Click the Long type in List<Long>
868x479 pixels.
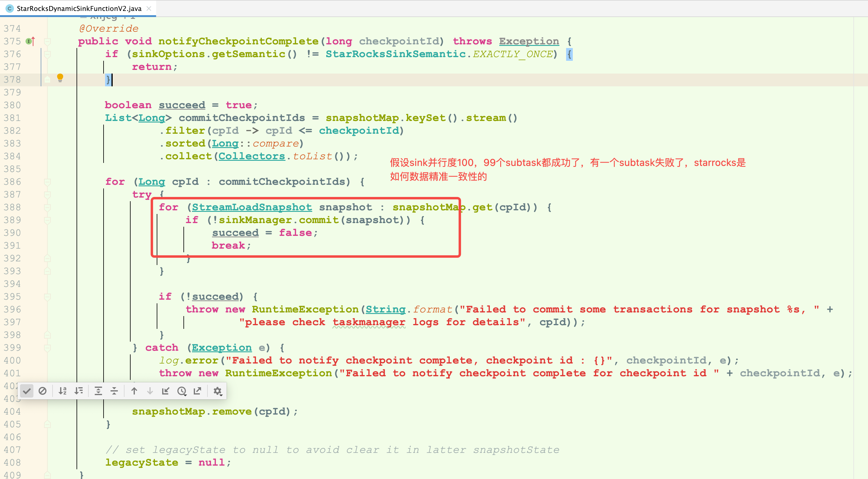coord(152,118)
